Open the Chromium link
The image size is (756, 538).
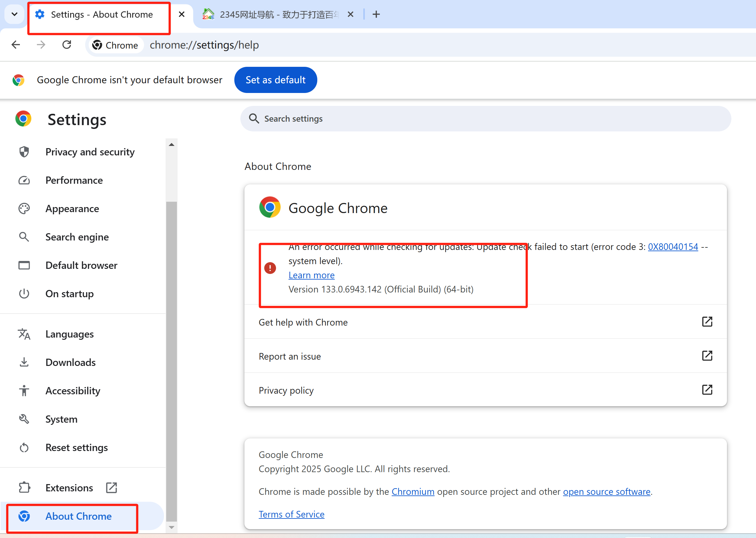tap(413, 492)
